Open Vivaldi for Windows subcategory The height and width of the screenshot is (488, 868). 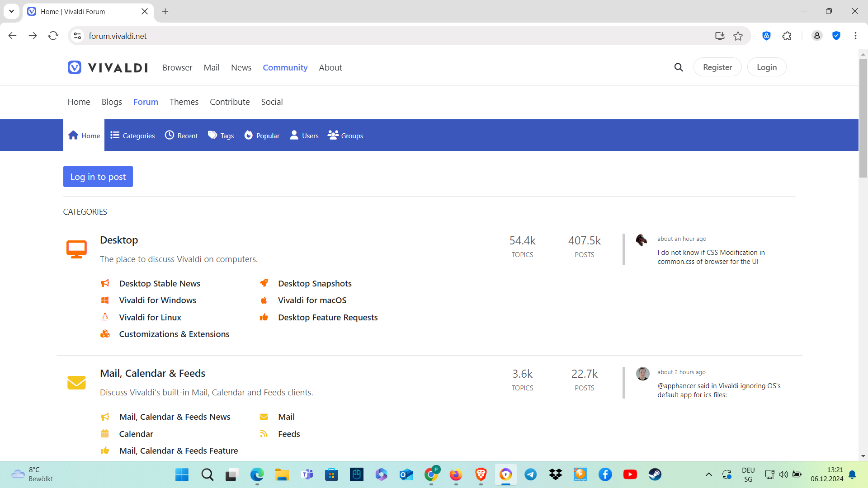(158, 300)
